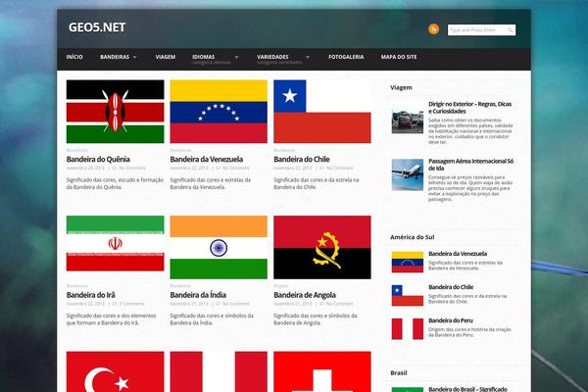Image resolution: width=588 pixels, height=392 pixels.
Task: Click the América do Sul sidebar heading
Action: coord(413,237)
